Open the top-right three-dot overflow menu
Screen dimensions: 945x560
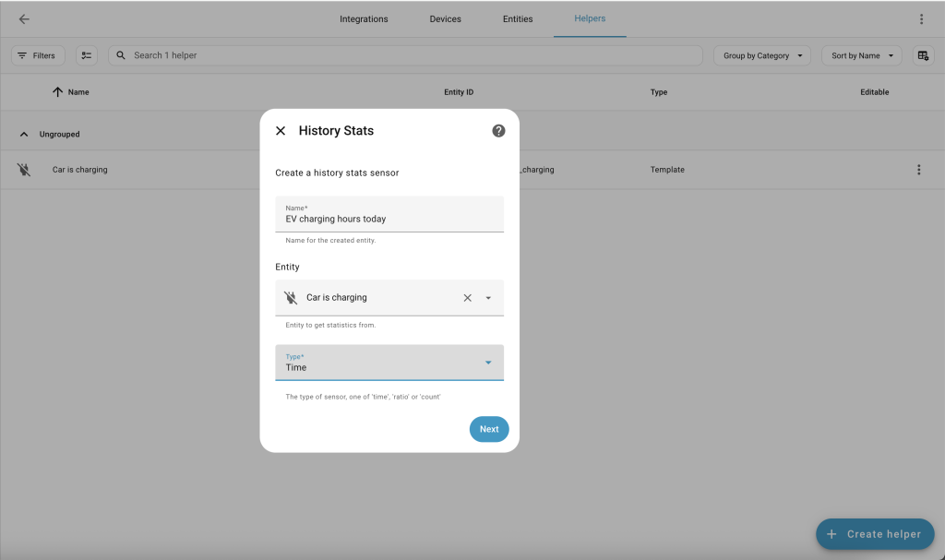point(921,19)
